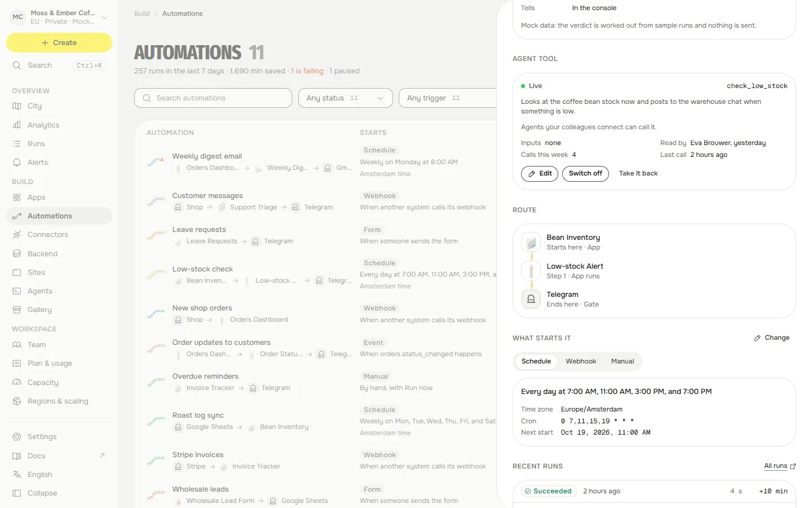Click the yellow Create button

(59, 43)
